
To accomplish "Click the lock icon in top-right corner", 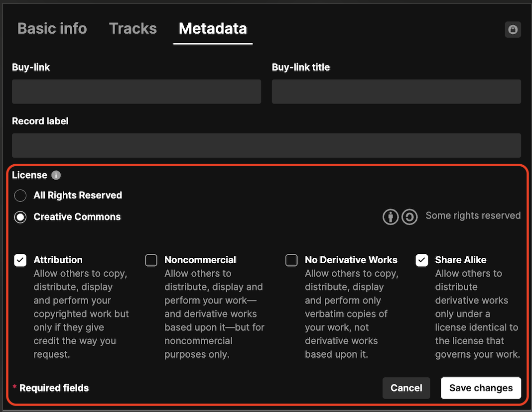I will pos(513,30).
